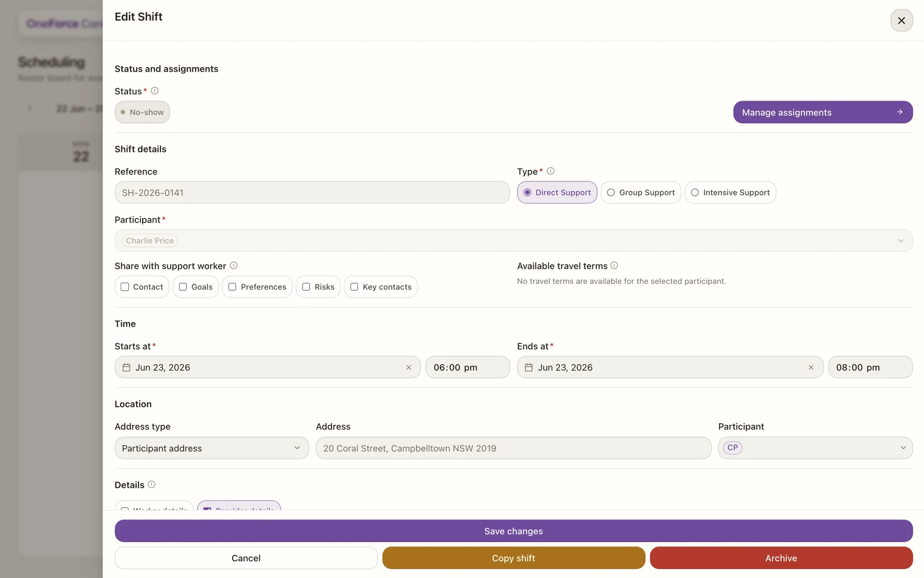
Task: Click the Manage assignments arrow icon
Action: click(899, 112)
